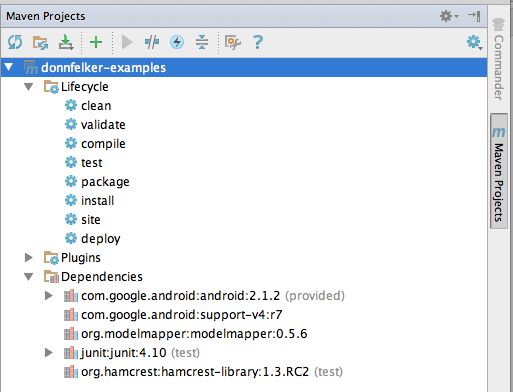Image resolution: width=513 pixels, height=392 pixels.
Task: Click library icon of android:2.1.2 dependency
Action: pyautogui.click(x=71, y=296)
